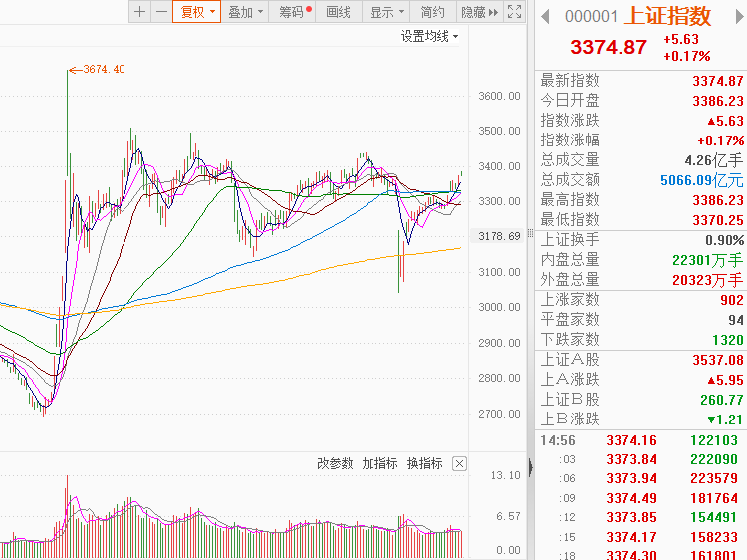
Task: Click the 3674.40 peak price marker
Action: pos(104,69)
